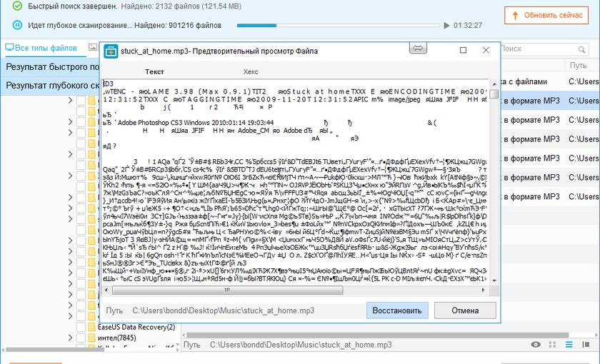
Task: Check the 'EaseUS Data Recovery(2)' checkbox
Action: 81,328
